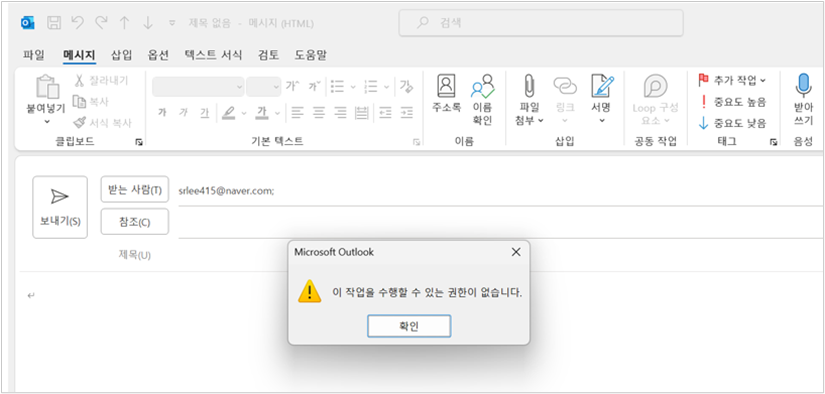This screenshot has width=825, height=394.
Task: Click the numbered list icon
Action: [371, 86]
